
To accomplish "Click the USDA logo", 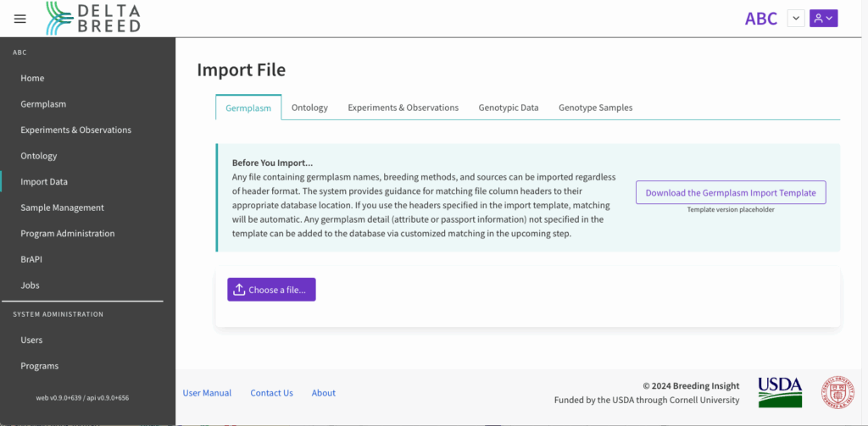I will 779,392.
